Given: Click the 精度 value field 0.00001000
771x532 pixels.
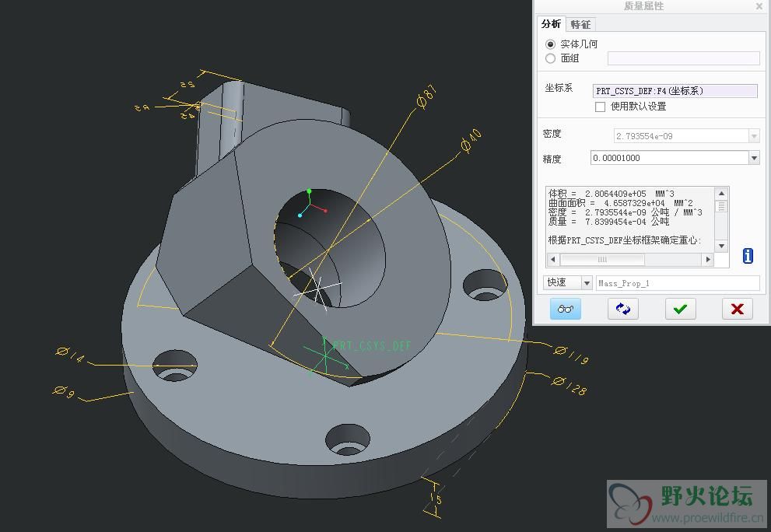Looking at the screenshot, I should point(670,158).
